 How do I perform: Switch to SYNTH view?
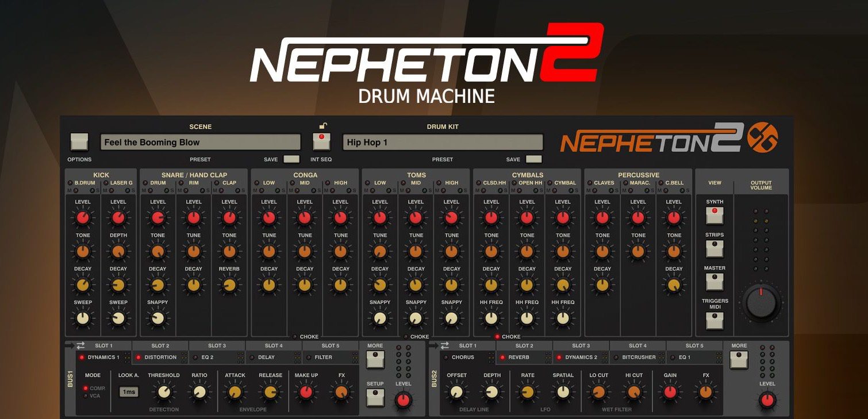715,215
